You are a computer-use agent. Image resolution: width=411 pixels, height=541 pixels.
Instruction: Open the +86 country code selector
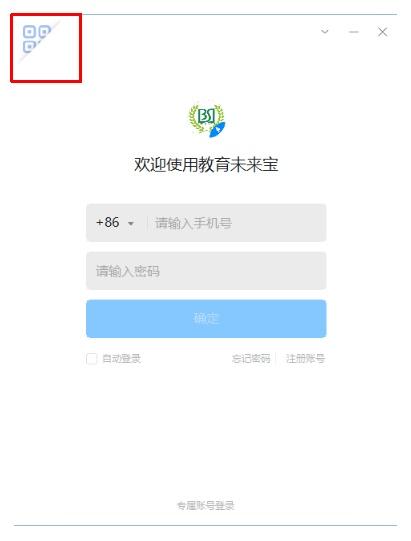[x=115, y=223]
